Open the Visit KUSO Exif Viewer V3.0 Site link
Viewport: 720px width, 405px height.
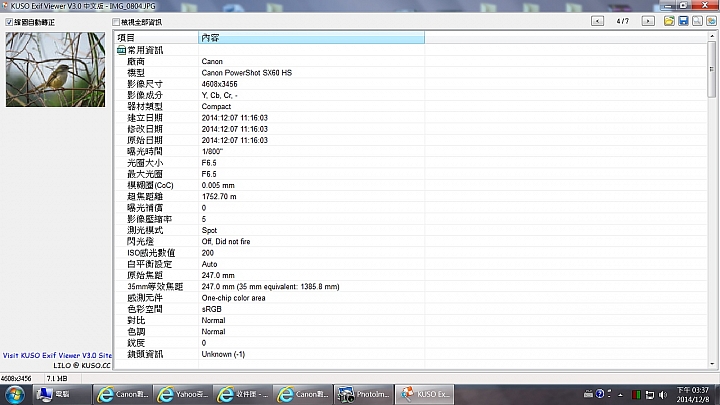coord(57,355)
